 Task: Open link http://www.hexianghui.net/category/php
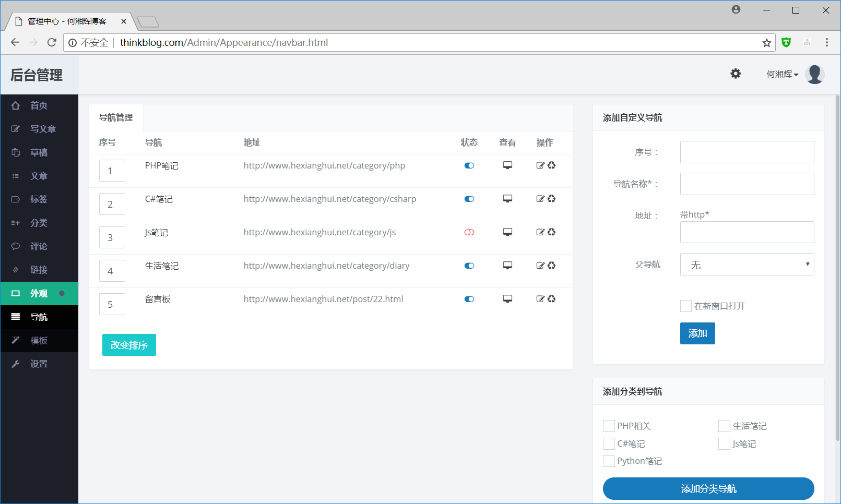click(x=324, y=165)
